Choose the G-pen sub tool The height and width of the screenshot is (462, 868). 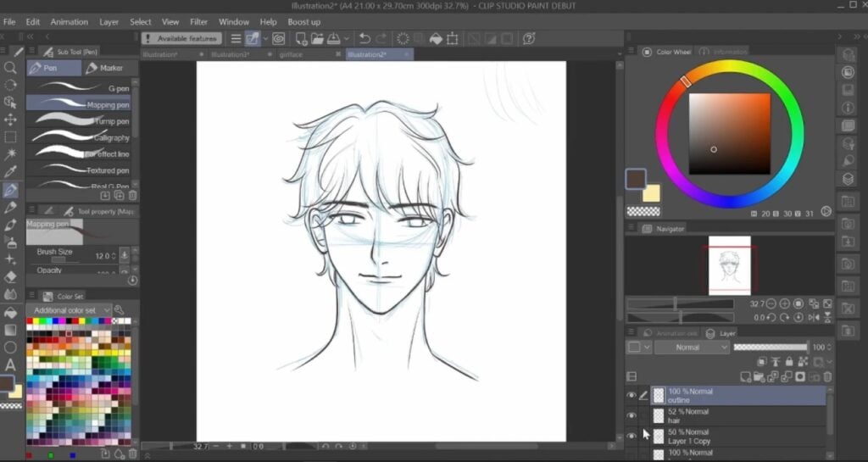point(79,88)
